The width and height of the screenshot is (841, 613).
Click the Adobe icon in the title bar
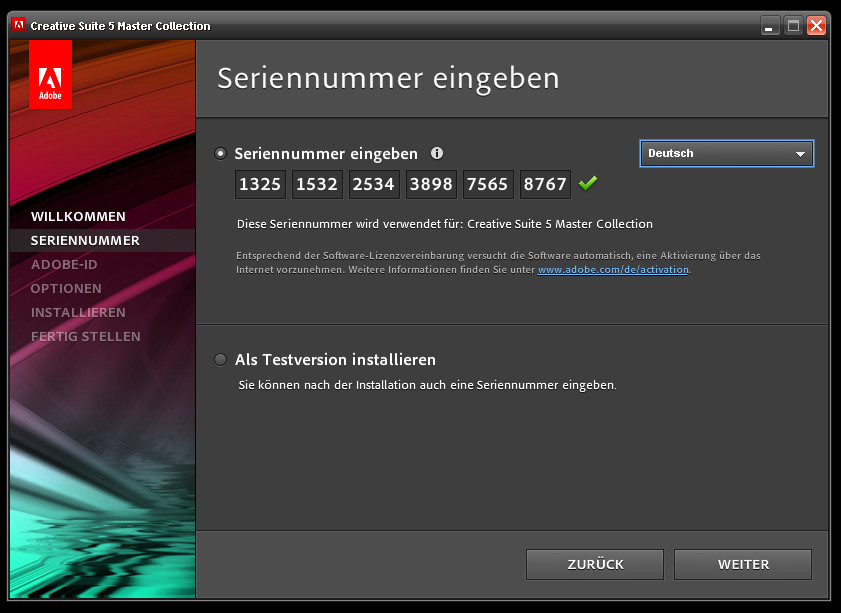click(17, 24)
